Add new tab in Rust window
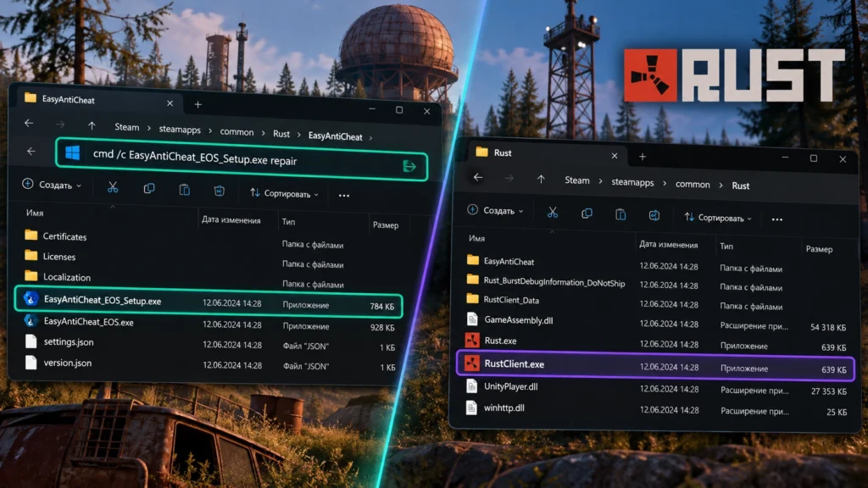This screenshot has height=488, width=868. (643, 157)
